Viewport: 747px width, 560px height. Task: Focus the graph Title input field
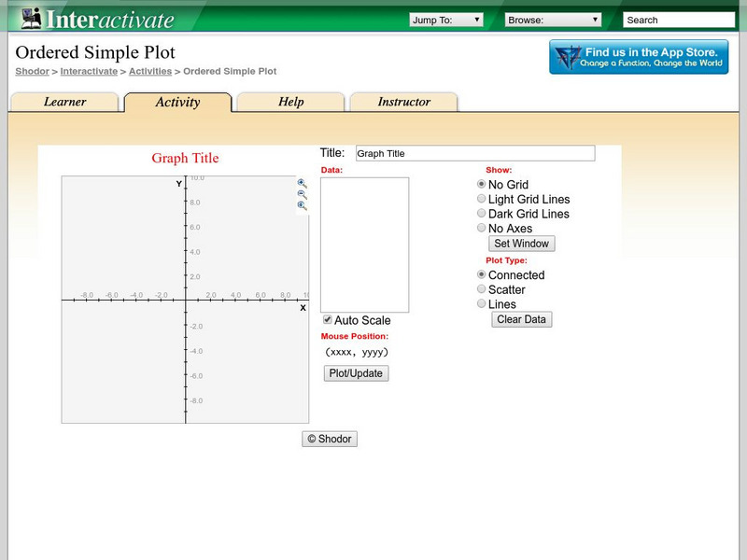[x=474, y=153]
